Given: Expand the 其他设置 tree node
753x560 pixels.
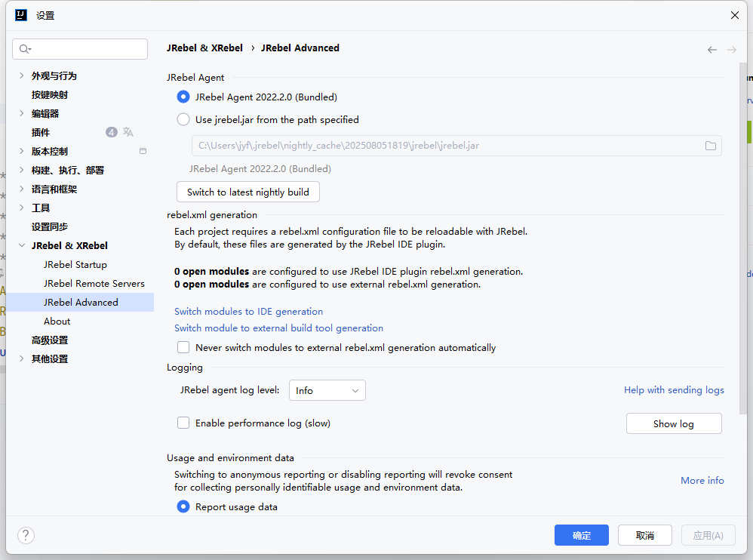Looking at the screenshot, I should click(22, 358).
